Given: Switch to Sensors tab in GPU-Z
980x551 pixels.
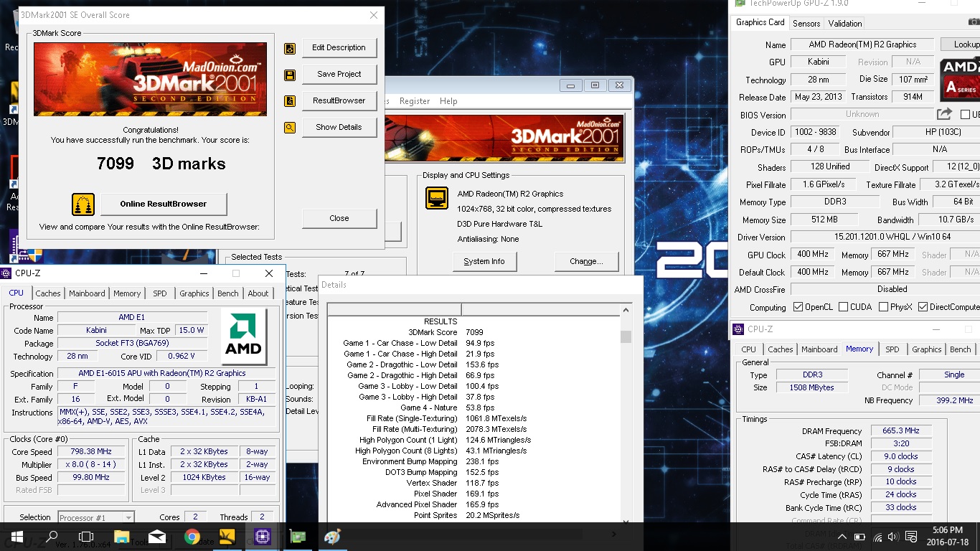Looking at the screenshot, I should coord(806,24).
